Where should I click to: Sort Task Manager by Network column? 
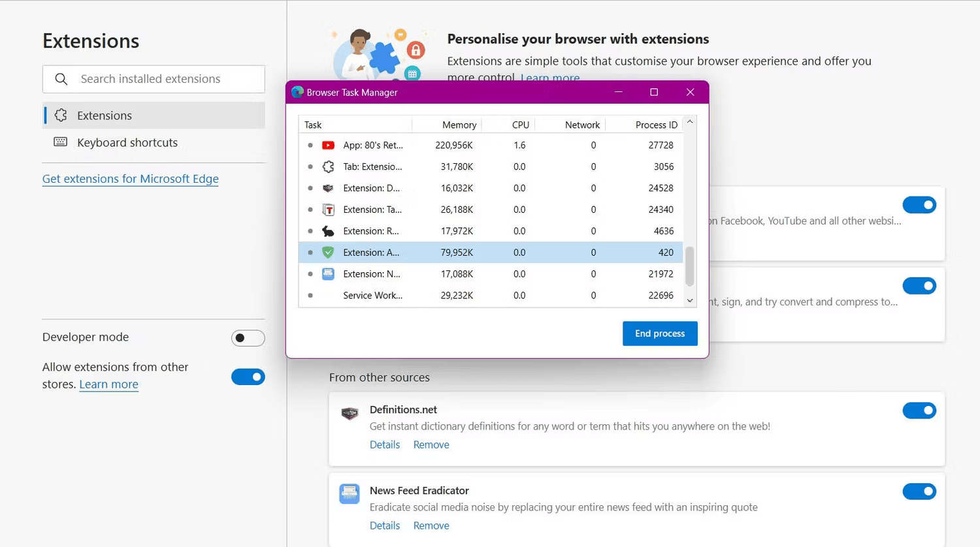570,125
